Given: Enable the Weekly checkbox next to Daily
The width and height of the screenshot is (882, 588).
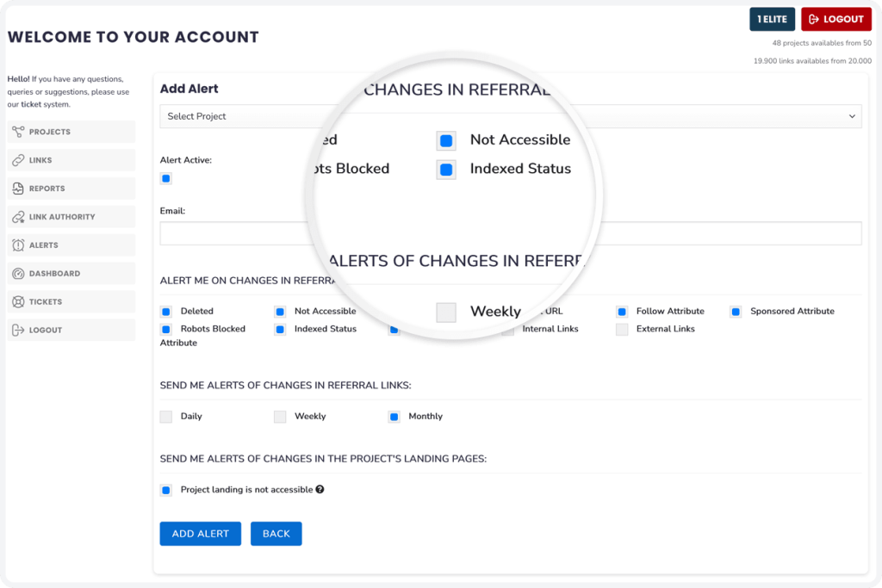Looking at the screenshot, I should (x=280, y=417).
